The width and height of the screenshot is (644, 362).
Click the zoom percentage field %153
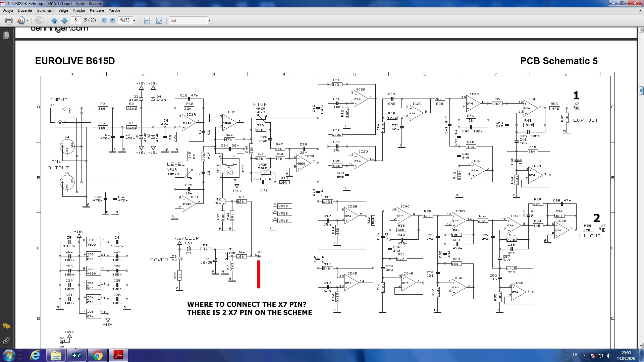(x=125, y=20)
